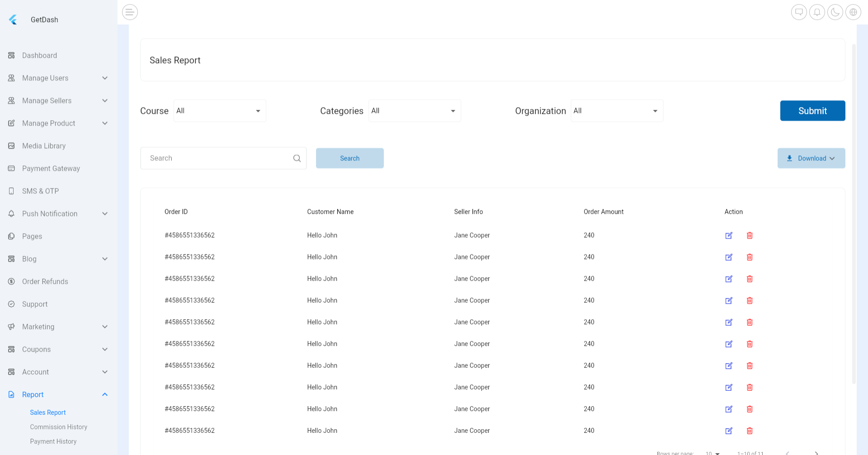Open the Organization dropdown

click(x=617, y=110)
